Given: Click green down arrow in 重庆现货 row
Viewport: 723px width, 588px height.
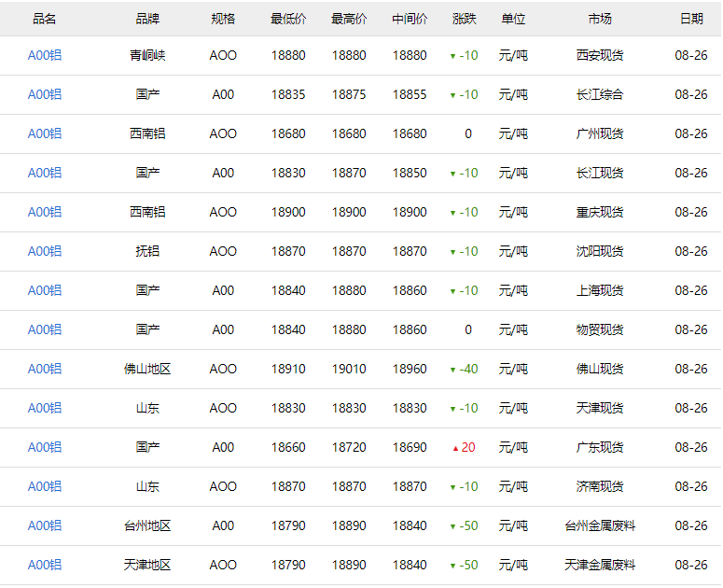Looking at the screenshot, I should tap(452, 213).
